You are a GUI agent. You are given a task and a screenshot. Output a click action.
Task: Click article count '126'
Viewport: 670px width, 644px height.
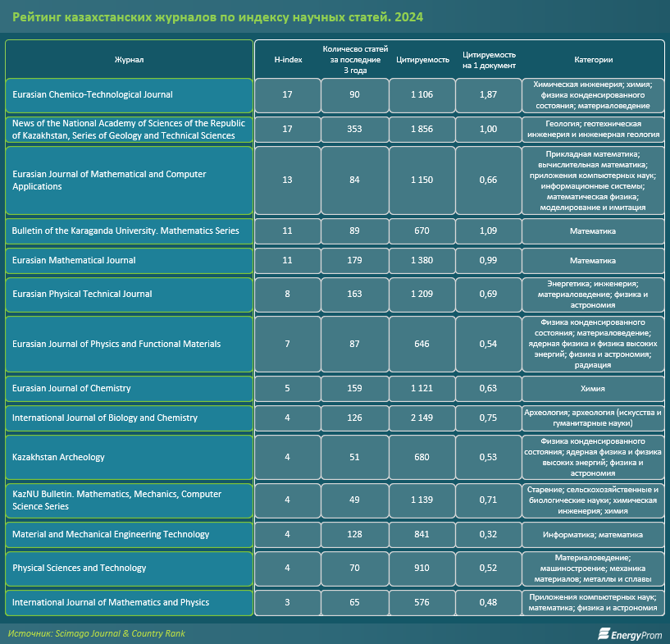pos(354,418)
